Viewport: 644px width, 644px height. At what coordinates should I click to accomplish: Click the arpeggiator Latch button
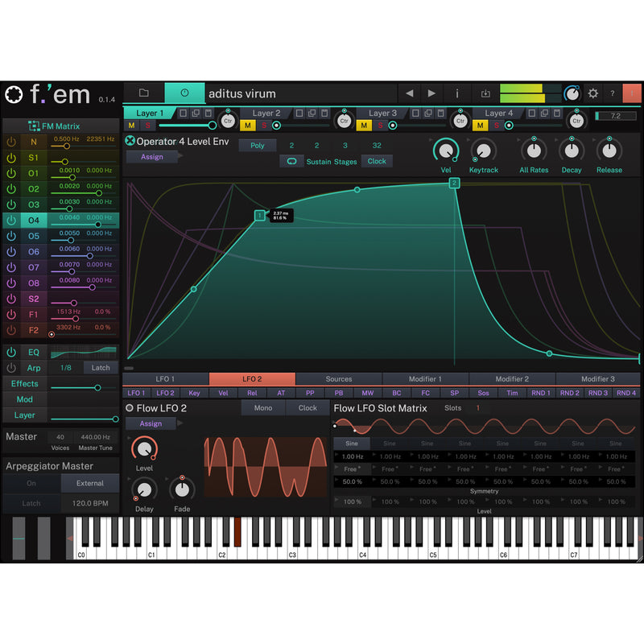tap(31, 503)
